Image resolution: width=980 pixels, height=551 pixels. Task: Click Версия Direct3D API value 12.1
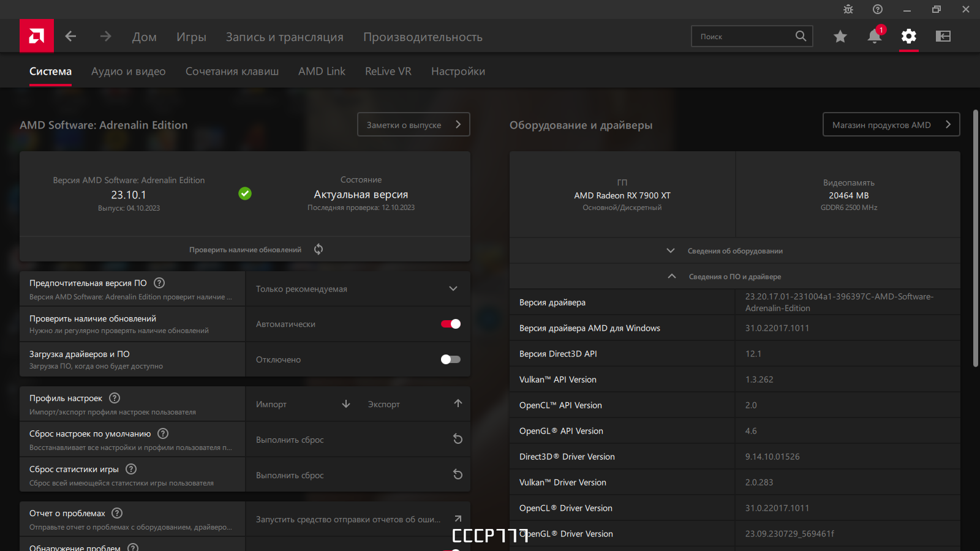point(753,354)
